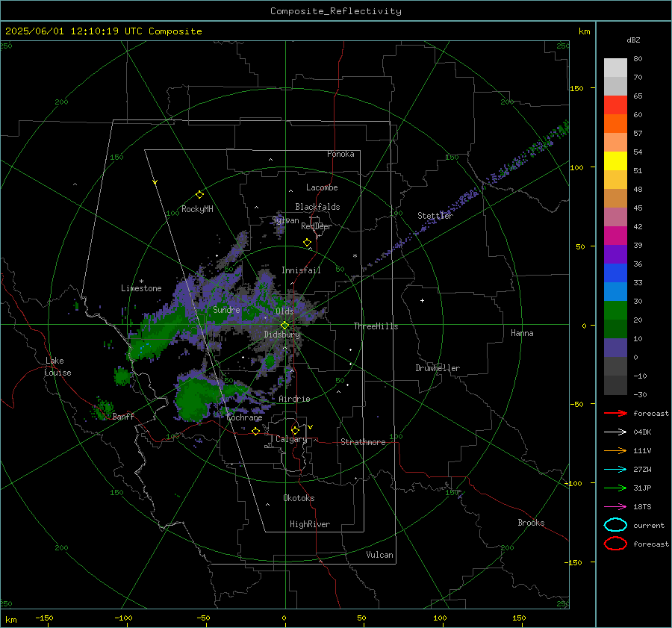The height and width of the screenshot is (628, 672).
Task: Click the -50 tick on right axis
Action: pos(576,404)
